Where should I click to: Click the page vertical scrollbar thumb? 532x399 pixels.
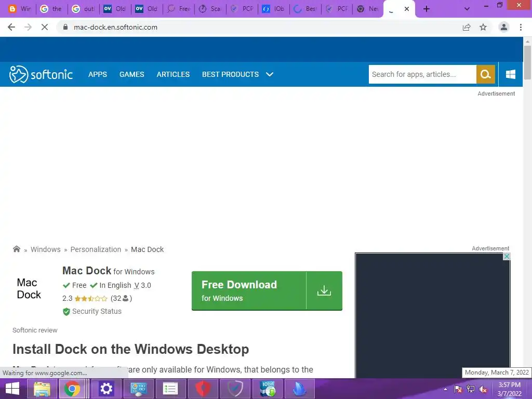(527, 62)
